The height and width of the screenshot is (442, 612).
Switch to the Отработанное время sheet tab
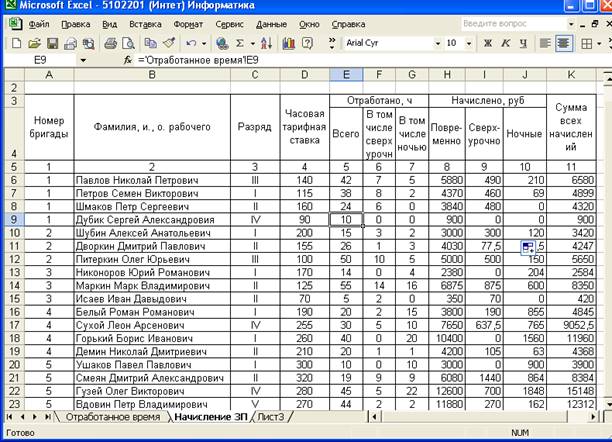point(110,416)
